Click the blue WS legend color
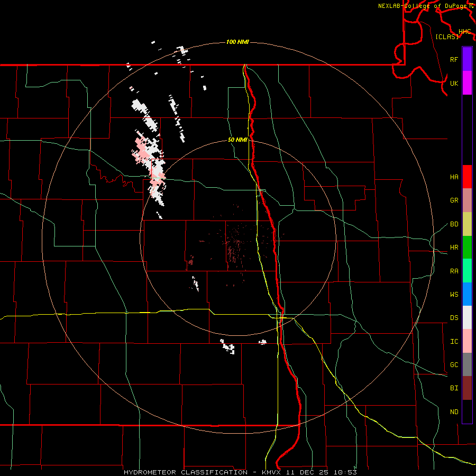Viewport: 476px width, 476px height. (467, 294)
